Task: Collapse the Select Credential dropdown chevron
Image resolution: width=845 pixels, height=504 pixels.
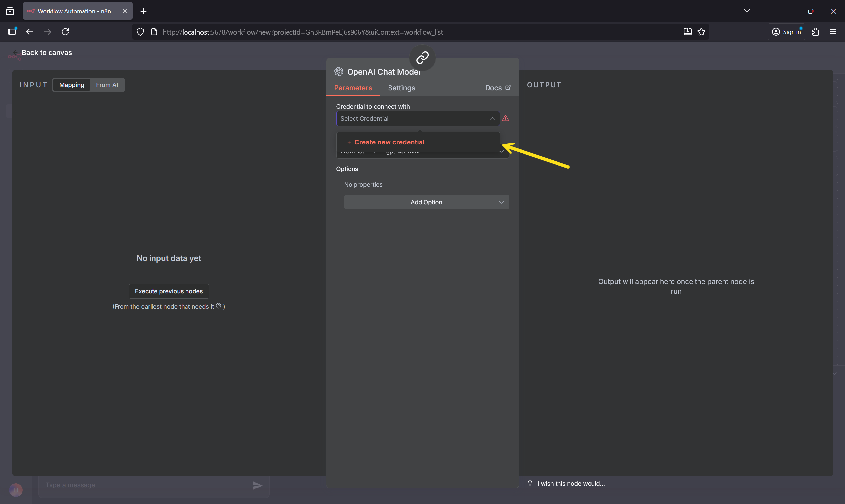Action: [x=492, y=118]
